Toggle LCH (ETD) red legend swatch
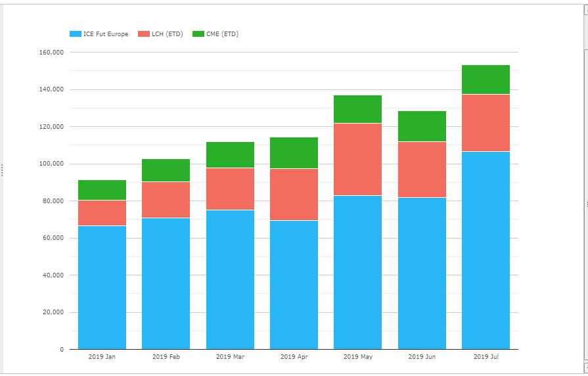Screen dimensions: 588x376 pos(144,34)
